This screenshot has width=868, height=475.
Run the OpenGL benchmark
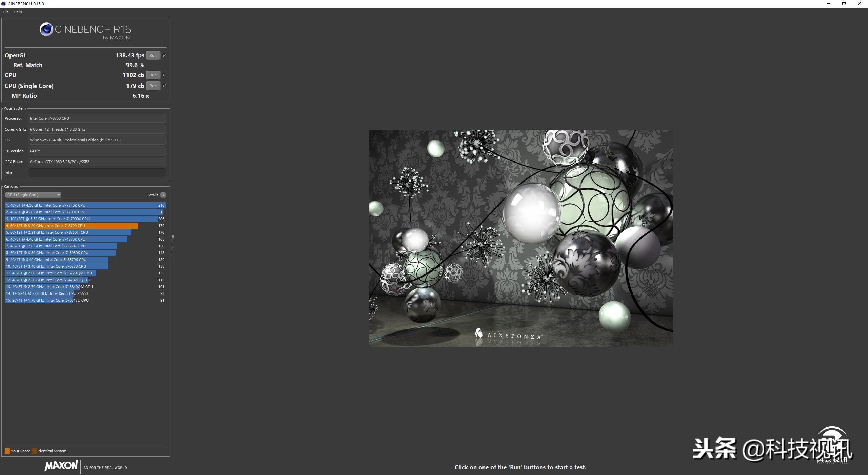coord(153,55)
